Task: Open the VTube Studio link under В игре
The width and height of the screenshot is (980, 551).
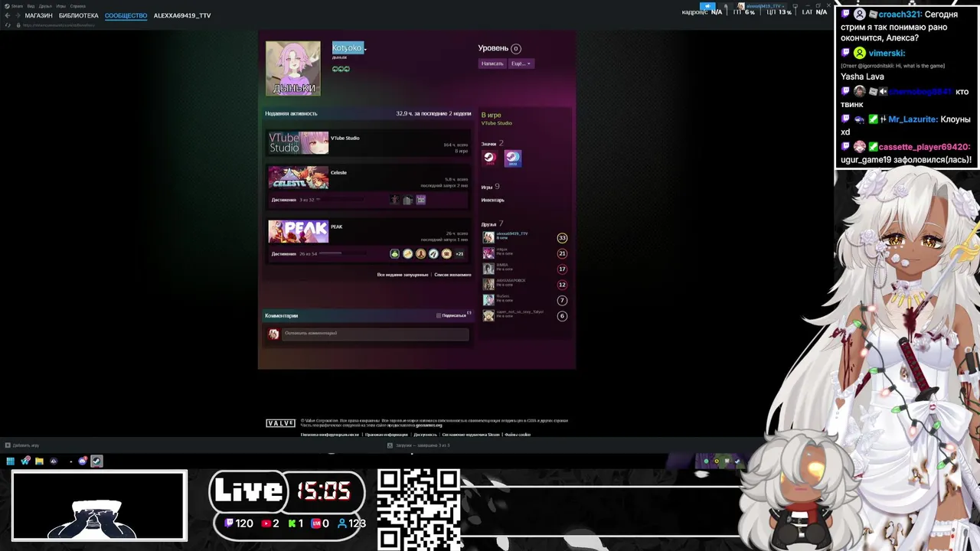Action: 496,123
